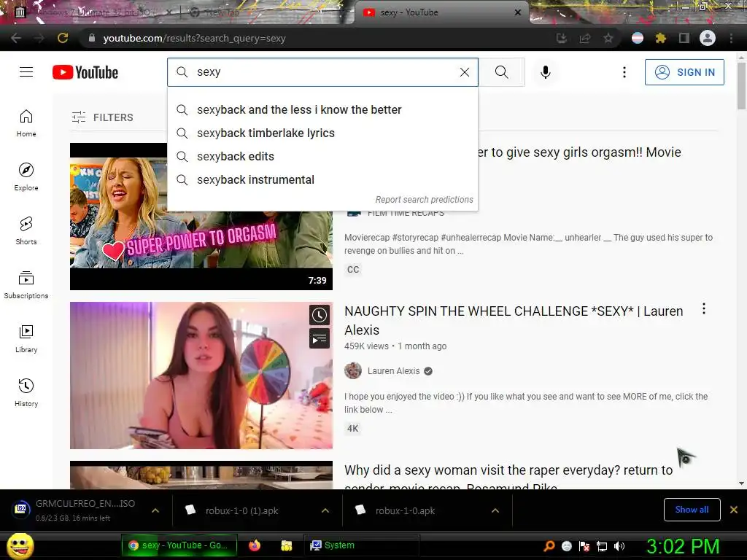Screen dimensions: 747x560
Task: Click the network tray icon
Action: click(x=602, y=546)
